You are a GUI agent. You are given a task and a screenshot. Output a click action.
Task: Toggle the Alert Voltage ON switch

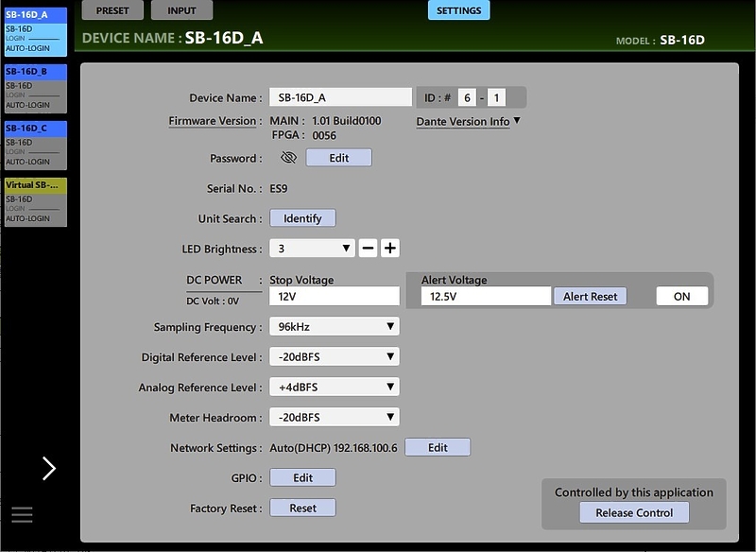coord(681,296)
